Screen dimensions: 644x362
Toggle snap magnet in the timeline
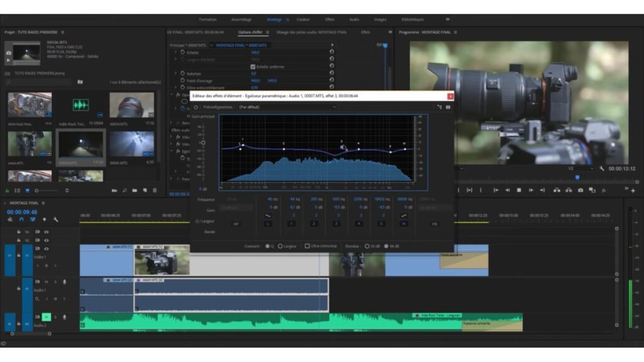tap(21, 220)
